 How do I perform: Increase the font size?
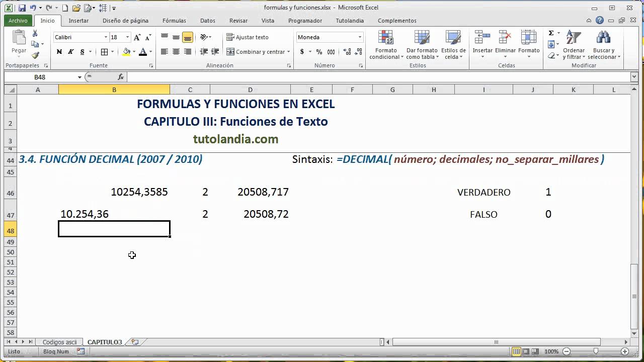click(x=137, y=37)
